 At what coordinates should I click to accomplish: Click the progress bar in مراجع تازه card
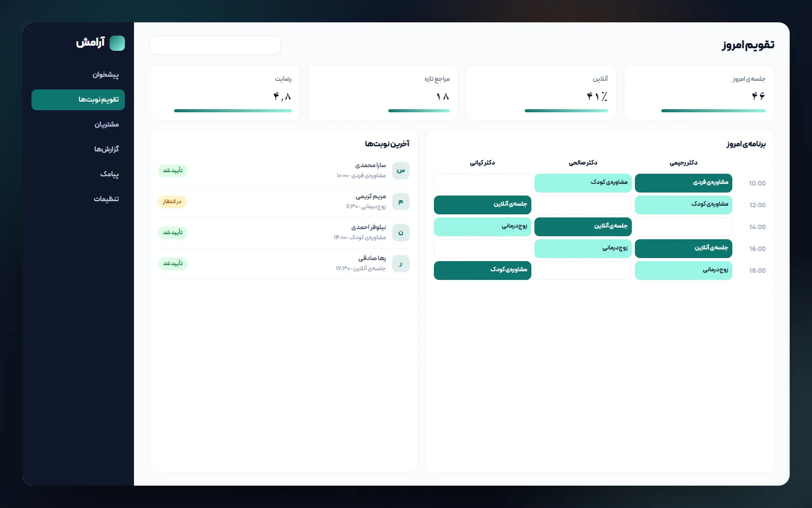point(419,111)
